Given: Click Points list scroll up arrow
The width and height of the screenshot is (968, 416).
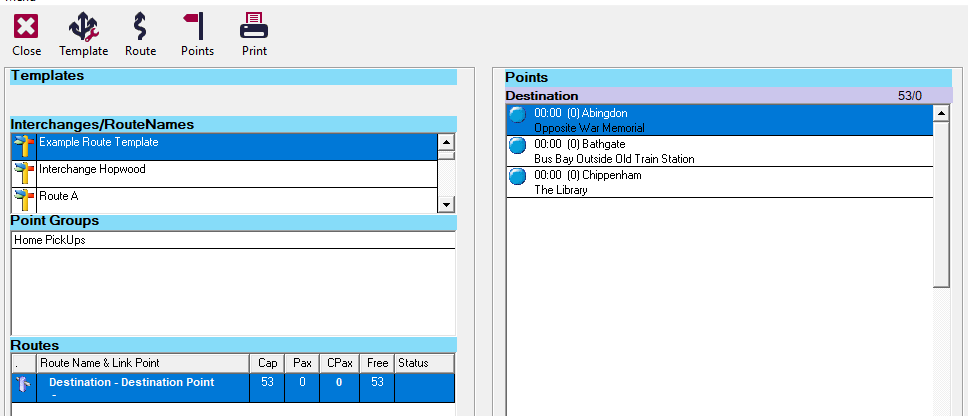Looking at the screenshot, I should (940, 113).
